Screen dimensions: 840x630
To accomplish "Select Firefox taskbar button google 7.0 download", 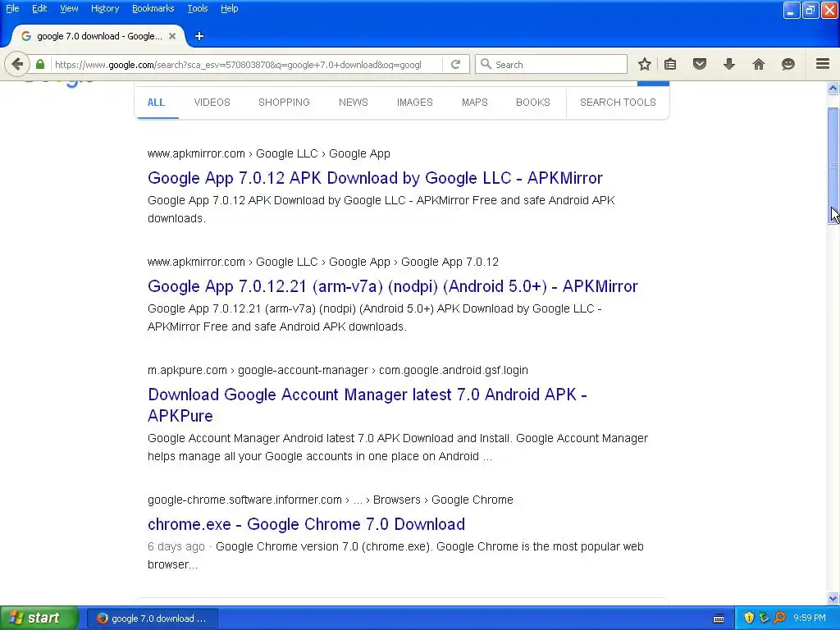I will 152,619.
